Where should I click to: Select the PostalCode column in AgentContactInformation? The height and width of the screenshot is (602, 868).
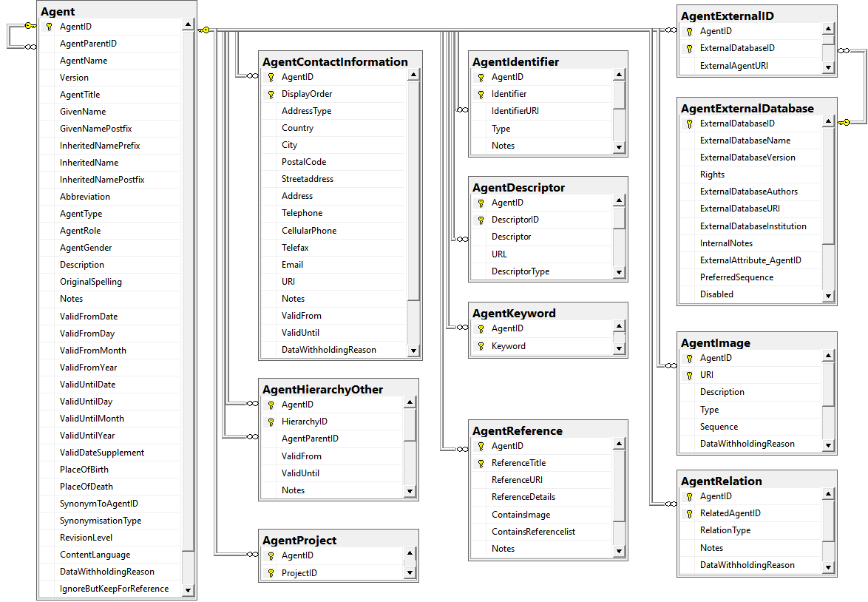coord(333,162)
